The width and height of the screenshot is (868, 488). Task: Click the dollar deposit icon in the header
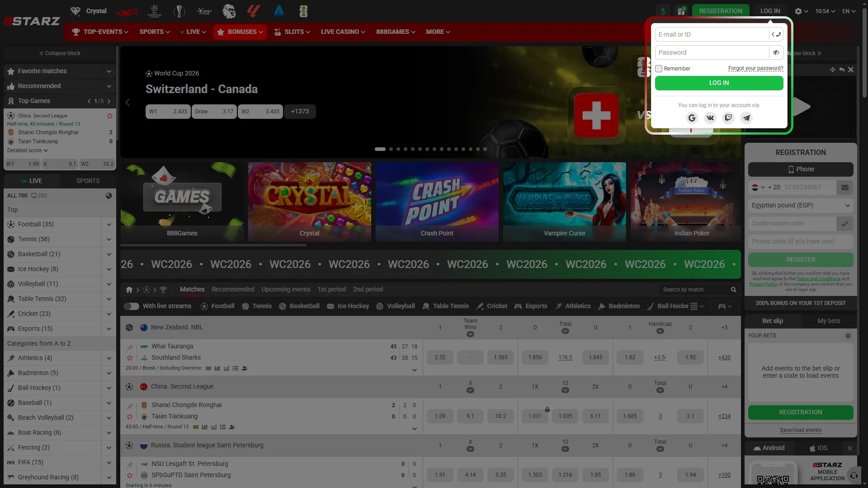[x=663, y=11]
